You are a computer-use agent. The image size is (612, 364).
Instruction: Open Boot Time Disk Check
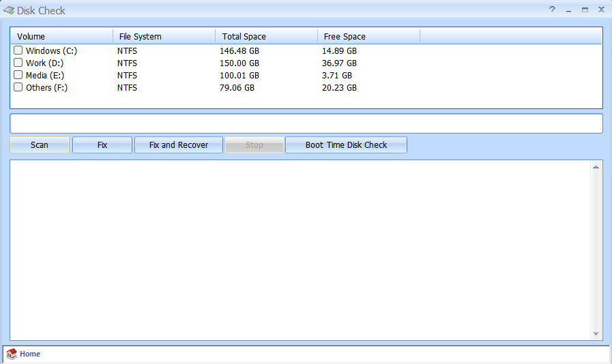(346, 145)
